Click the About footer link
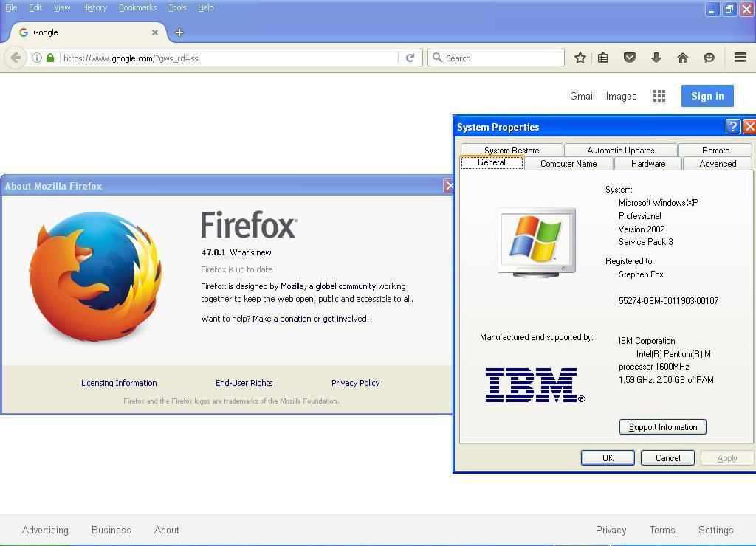 166,530
